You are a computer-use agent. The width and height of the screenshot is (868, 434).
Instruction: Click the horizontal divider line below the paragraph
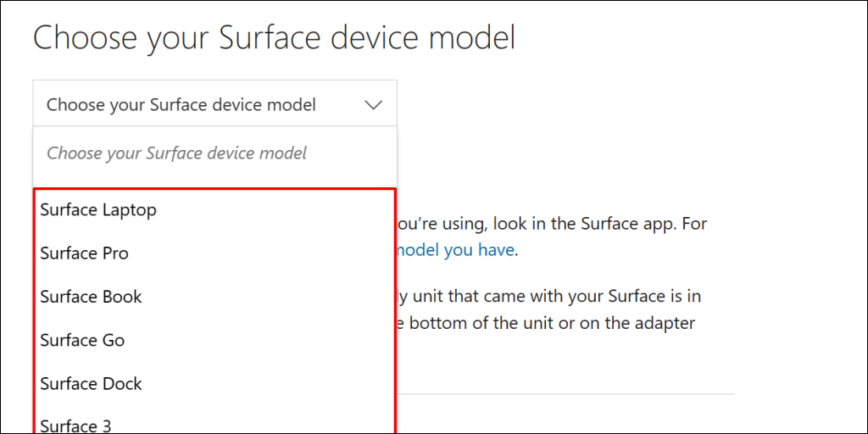pyautogui.click(x=565, y=394)
